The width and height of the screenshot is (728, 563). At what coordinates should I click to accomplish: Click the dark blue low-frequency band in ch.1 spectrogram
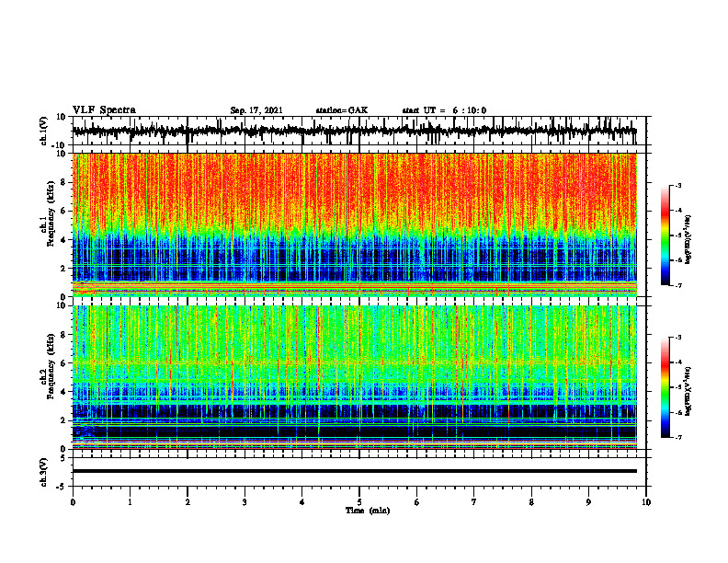point(354,260)
